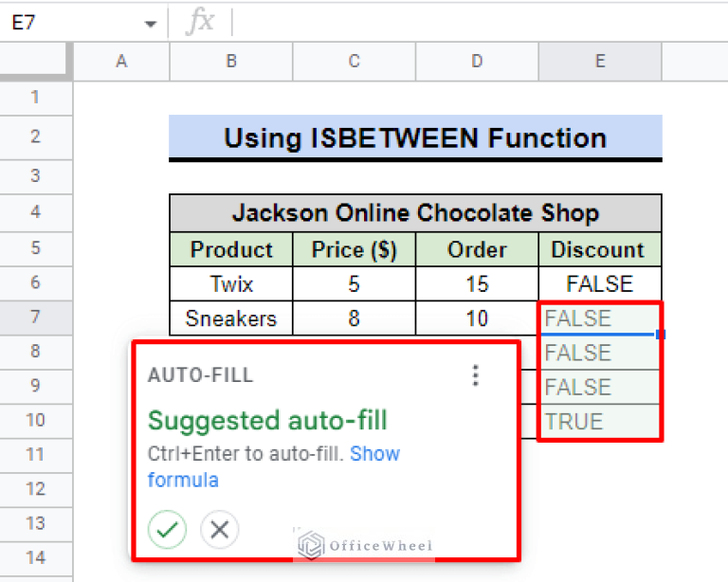Click inside the formula bar input
Viewport: 728px width, 582px height.
pos(474,22)
